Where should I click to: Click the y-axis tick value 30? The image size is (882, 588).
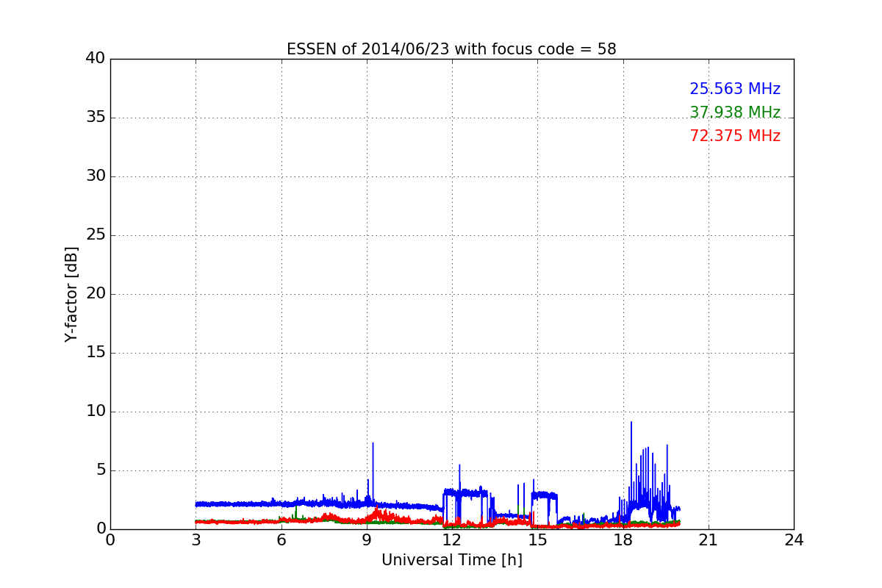95,176
